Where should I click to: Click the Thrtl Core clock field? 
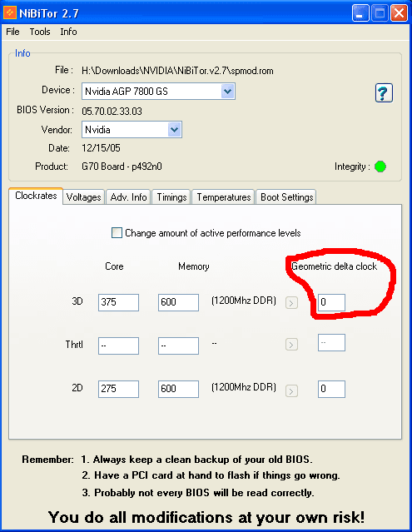(x=118, y=346)
